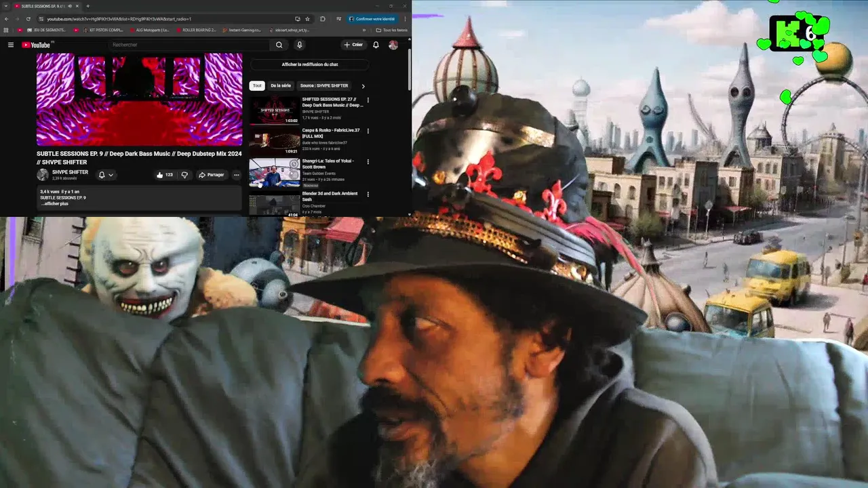Click Confirmer votre identité button
Image resolution: width=868 pixels, height=488 pixels.
coord(374,19)
